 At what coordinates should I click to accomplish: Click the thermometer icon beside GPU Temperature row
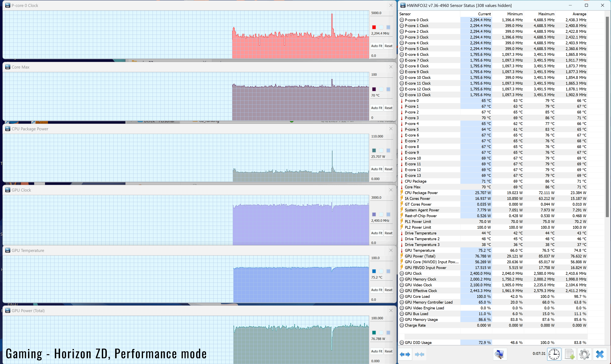tap(402, 250)
